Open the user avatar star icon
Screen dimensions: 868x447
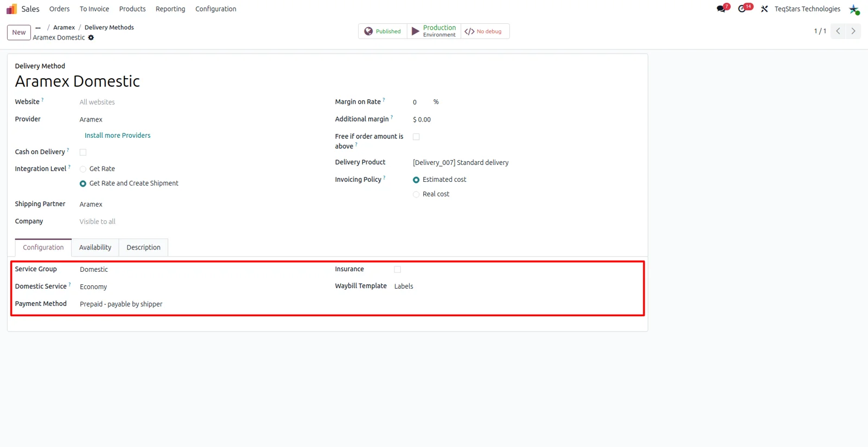point(854,9)
